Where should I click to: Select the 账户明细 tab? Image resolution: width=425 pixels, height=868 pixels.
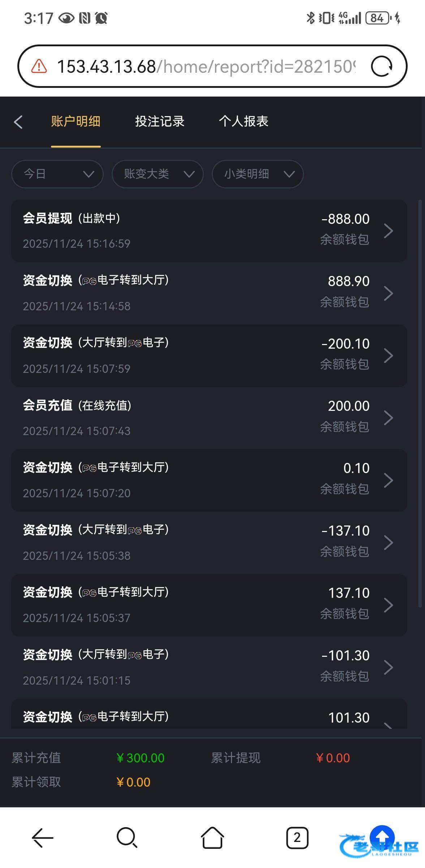76,122
